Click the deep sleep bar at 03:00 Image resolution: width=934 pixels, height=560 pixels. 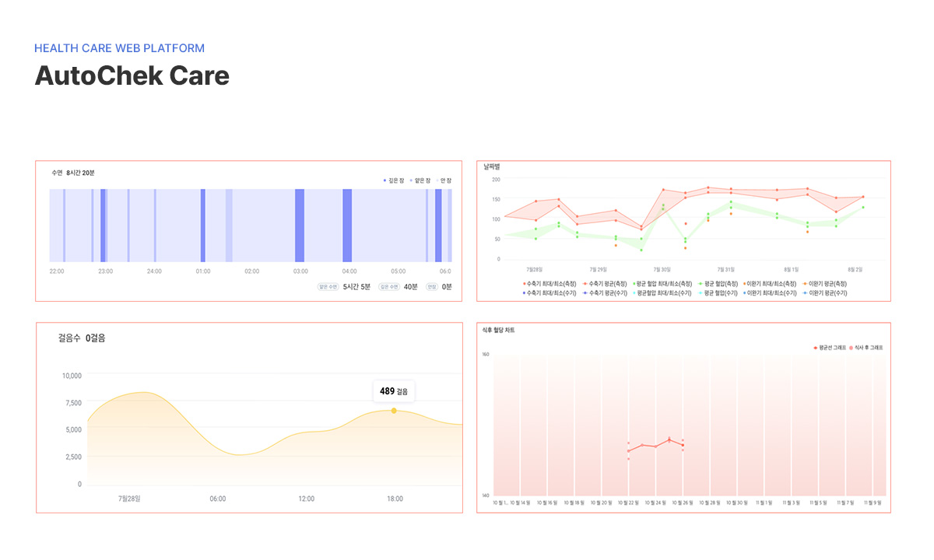pos(300,226)
